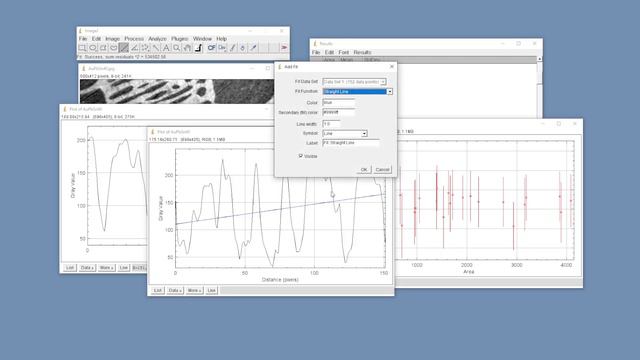This screenshot has width=640, height=360.
Task: Open More» menu in front plot window
Action: click(x=194, y=290)
